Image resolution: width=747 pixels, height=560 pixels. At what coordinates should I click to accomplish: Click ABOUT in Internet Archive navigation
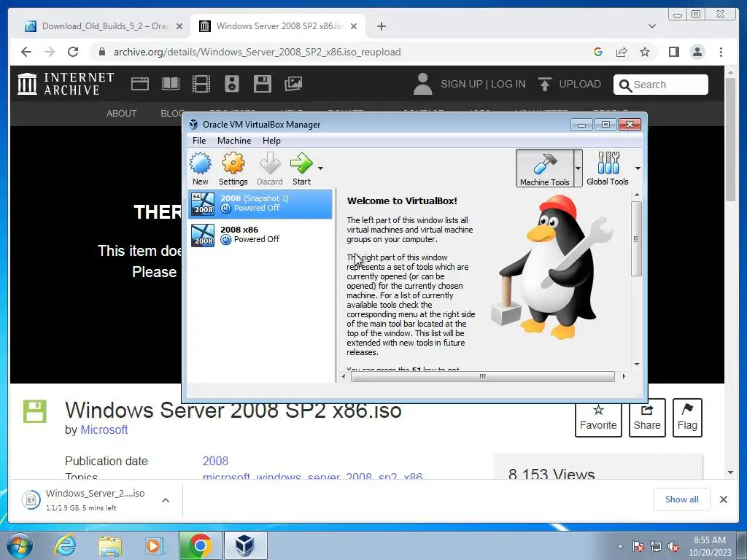click(x=122, y=113)
